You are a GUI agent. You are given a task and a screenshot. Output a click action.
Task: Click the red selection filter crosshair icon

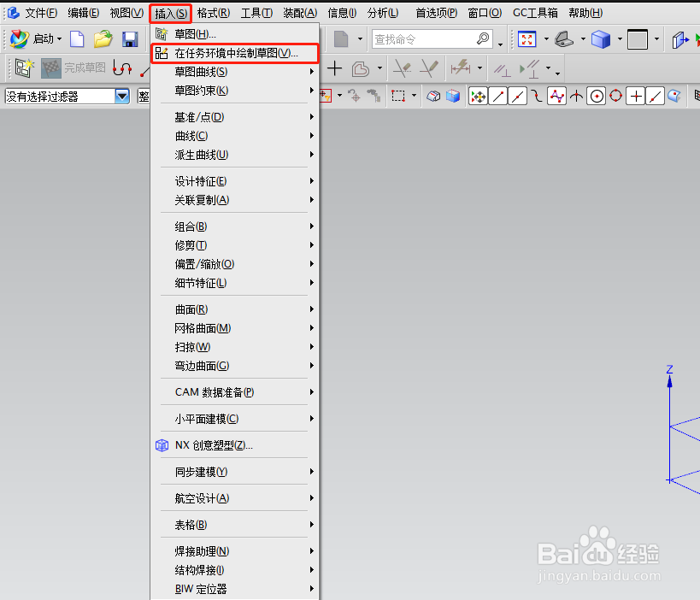click(326, 96)
